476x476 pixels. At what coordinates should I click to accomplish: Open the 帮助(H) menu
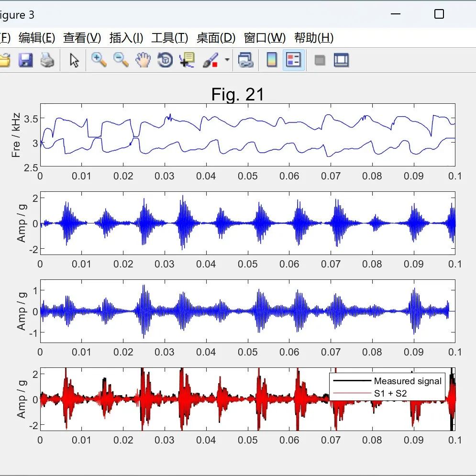point(314,38)
